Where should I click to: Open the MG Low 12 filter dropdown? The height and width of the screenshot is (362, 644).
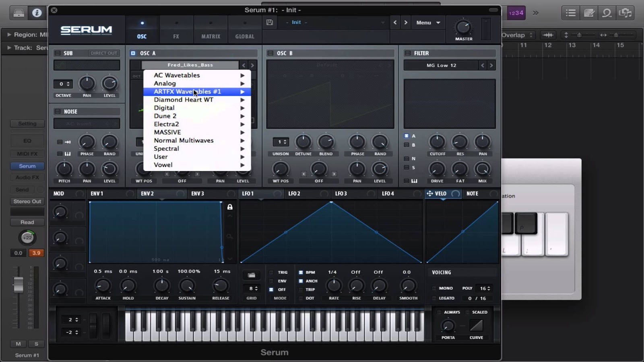[441, 65]
